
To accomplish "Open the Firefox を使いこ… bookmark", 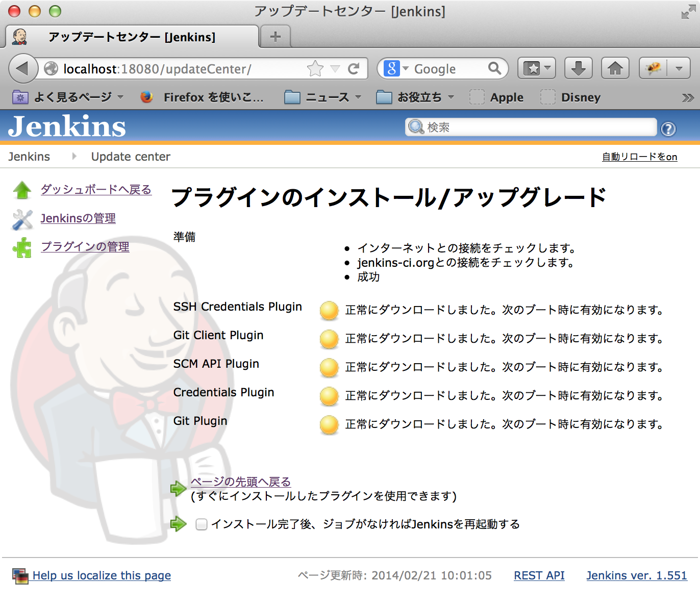I will coord(202,97).
